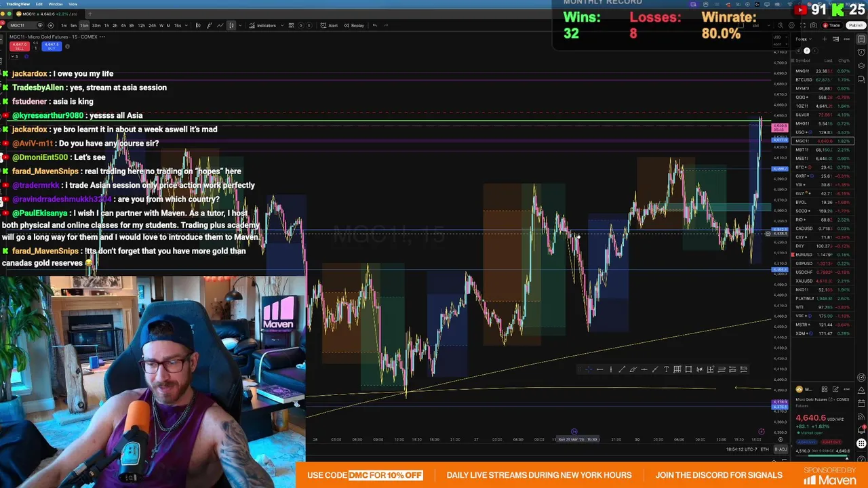868x488 pixels.
Task: Open a new tab with the plus button
Action: 90,14
